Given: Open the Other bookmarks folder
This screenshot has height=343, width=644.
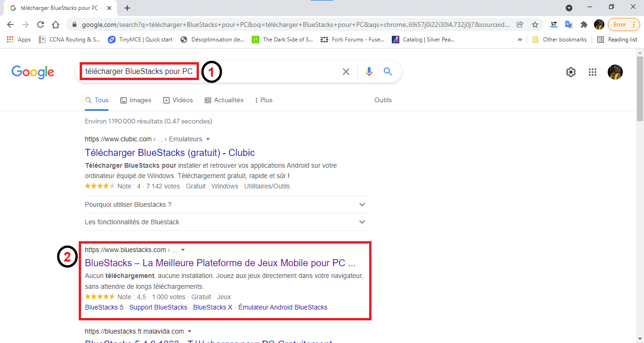Looking at the screenshot, I should (x=560, y=40).
